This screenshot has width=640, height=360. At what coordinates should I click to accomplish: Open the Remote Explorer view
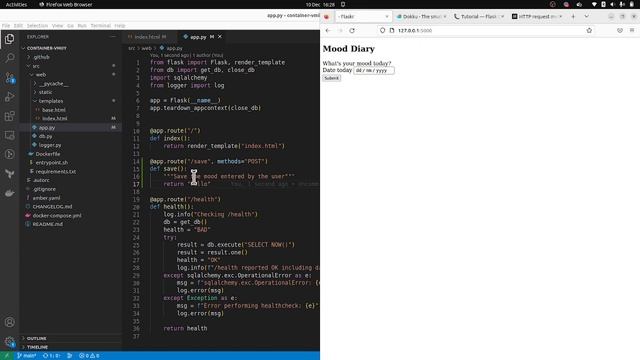(9, 135)
